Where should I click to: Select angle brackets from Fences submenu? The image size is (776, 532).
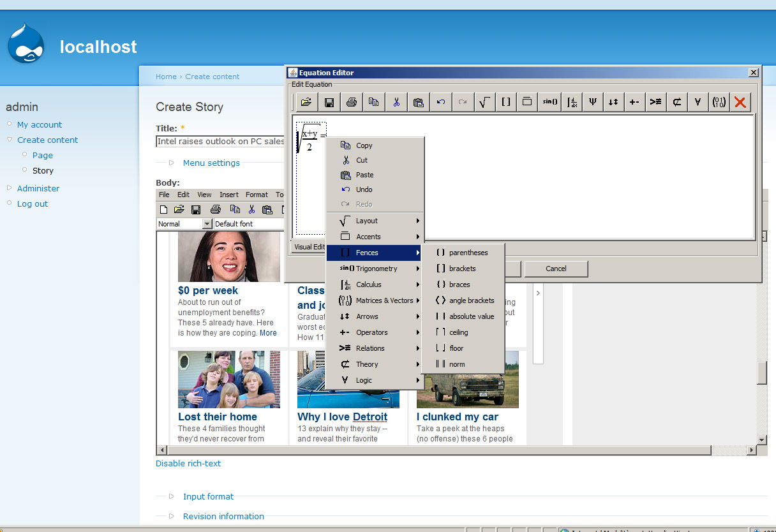pyautogui.click(x=471, y=300)
